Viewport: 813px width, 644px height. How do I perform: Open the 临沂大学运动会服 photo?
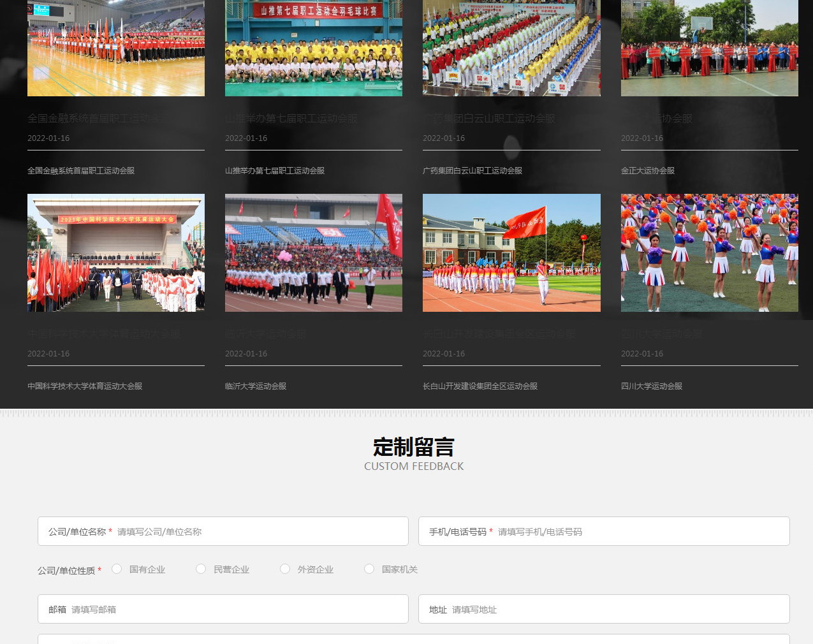tap(314, 252)
